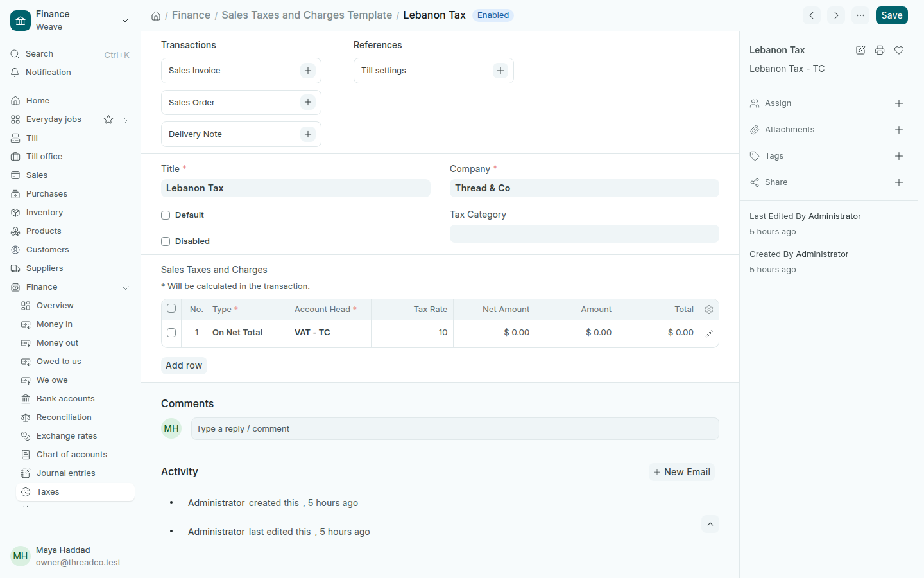Screen dimensions: 924x578
Task: Add new Delivery Note plus icon
Action: coord(308,134)
